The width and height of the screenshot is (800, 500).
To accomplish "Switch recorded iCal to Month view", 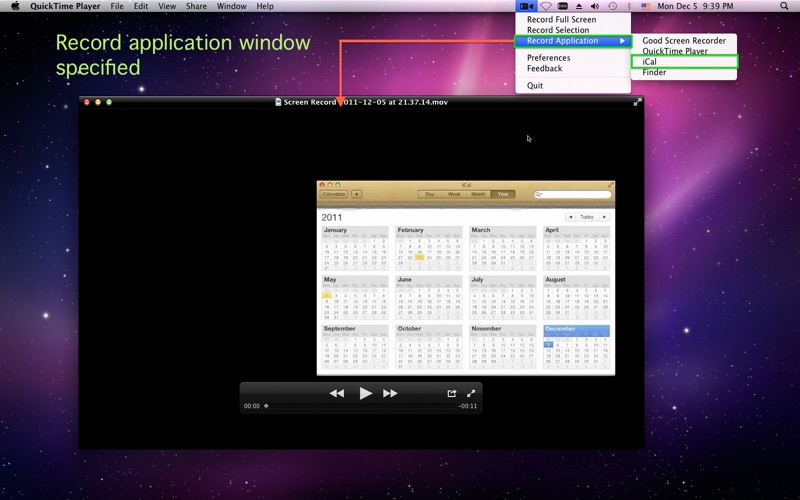I will [479, 194].
